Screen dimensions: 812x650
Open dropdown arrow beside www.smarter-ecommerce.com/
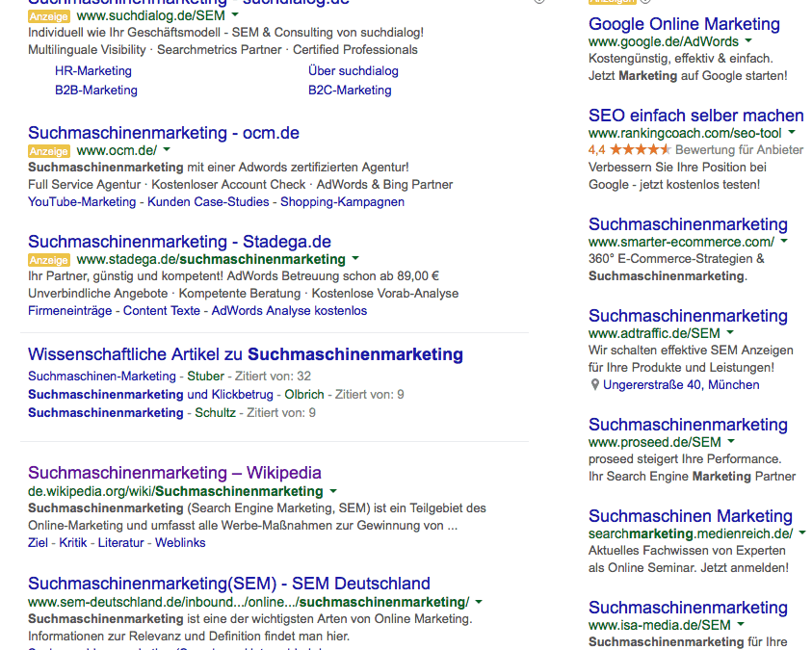click(784, 241)
